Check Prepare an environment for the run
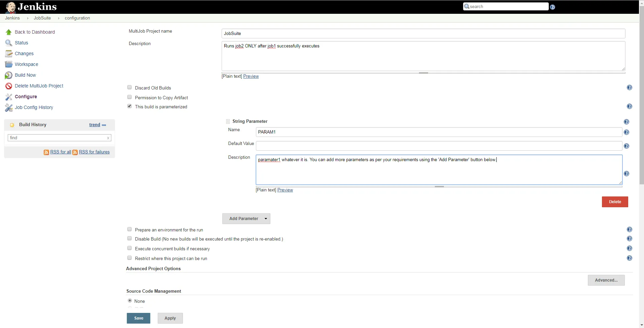Screen dimensions: 644x328 tap(129, 229)
